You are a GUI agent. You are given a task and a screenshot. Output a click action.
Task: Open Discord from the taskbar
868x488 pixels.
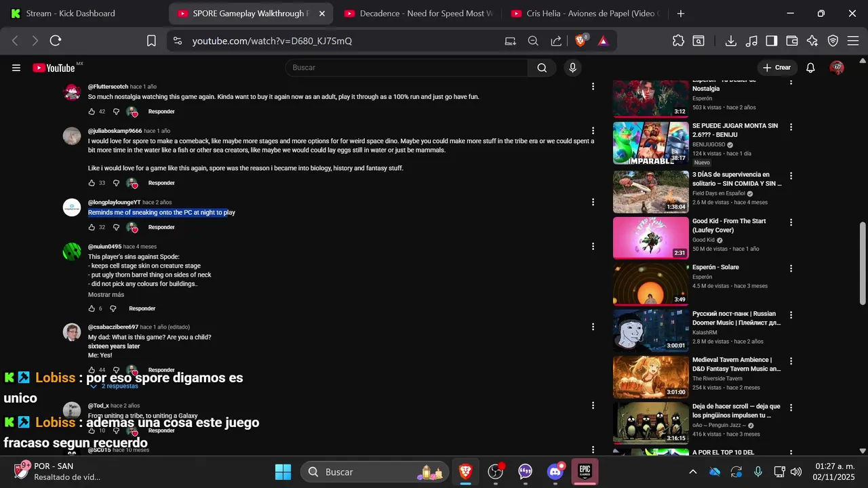(555, 471)
